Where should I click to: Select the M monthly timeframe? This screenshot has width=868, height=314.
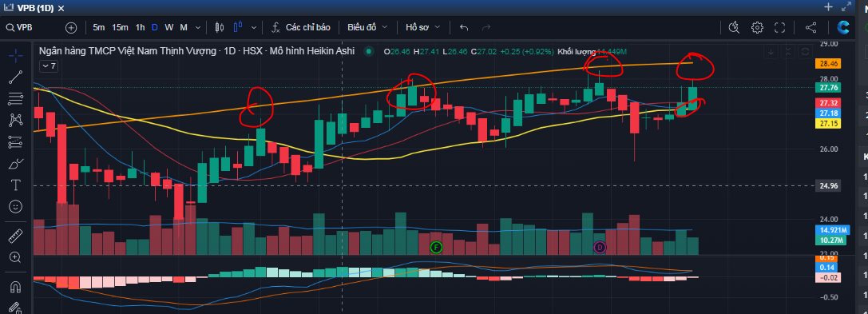(183, 27)
